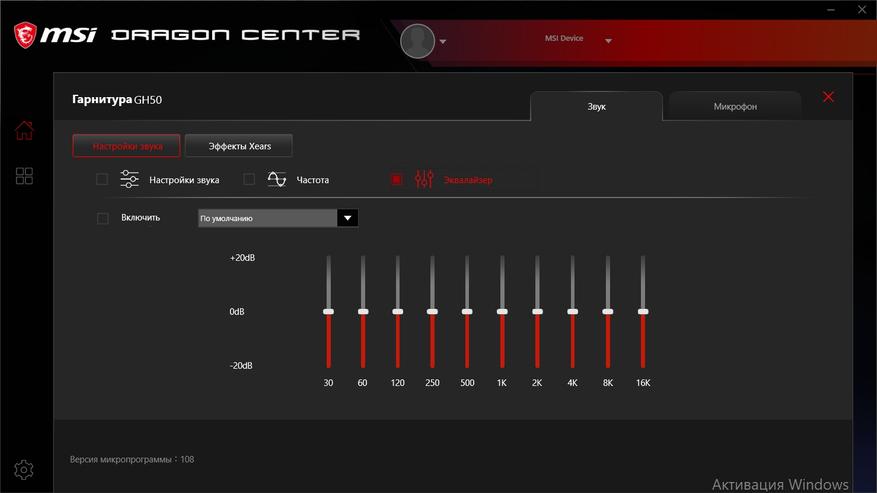Click the 500 Hz equalizer slider
The height and width of the screenshot is (493, 877).
(x=467, y=312)
